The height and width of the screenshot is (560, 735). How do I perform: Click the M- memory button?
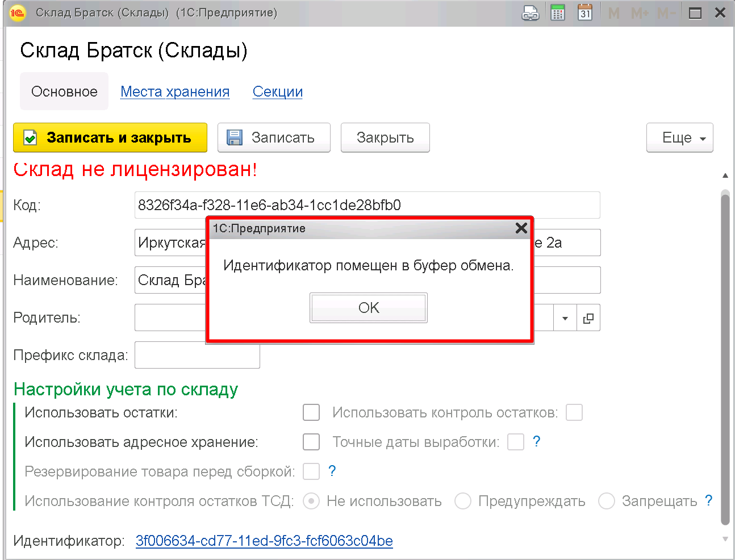pos(665,13)
